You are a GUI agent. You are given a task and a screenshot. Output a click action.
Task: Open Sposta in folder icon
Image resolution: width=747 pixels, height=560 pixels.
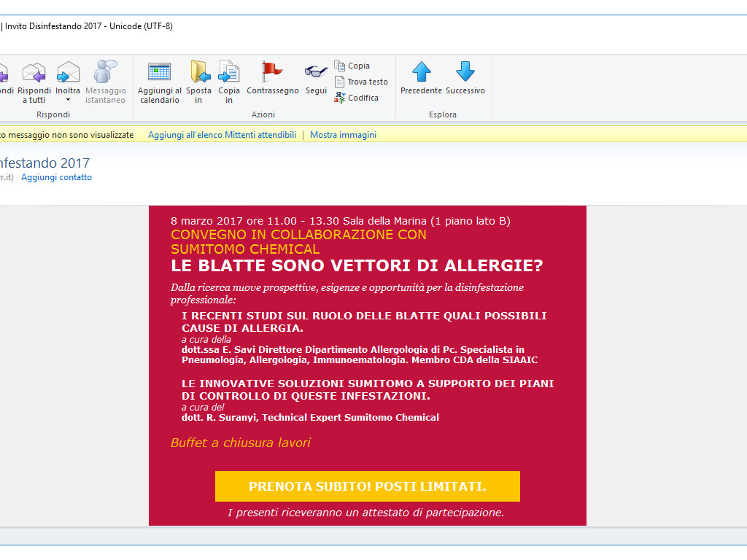pos(198,72)
